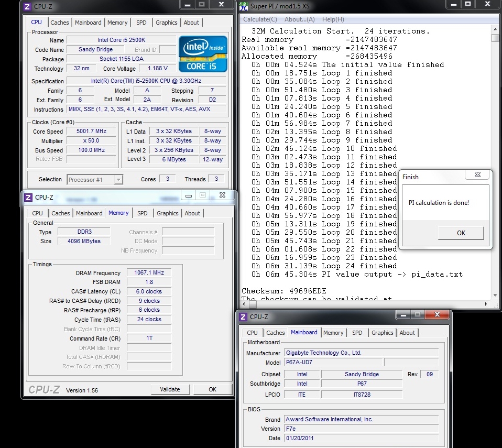502x448 pixels.
Task: Open Graphics tab in the Memory CPU-Z window
Action: 168,213
